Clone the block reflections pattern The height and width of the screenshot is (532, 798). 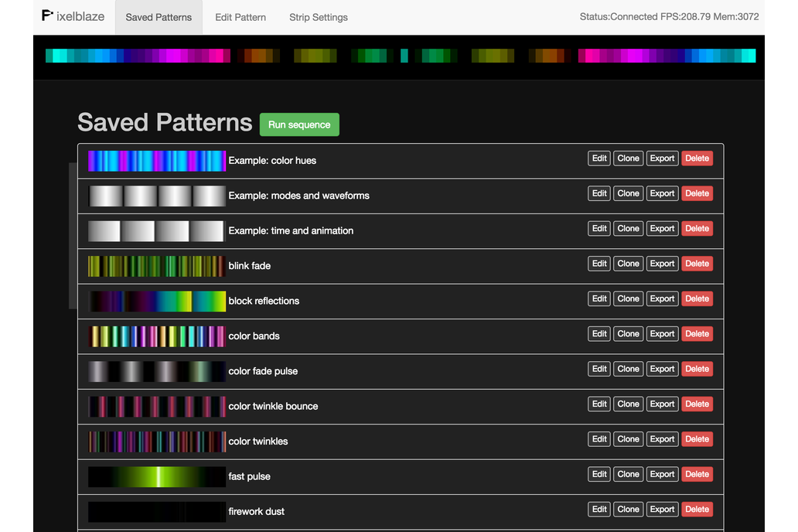point(628,298)
